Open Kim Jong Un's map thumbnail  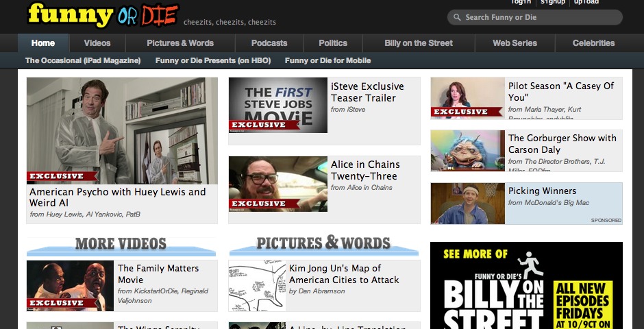[x=257, y=285]
